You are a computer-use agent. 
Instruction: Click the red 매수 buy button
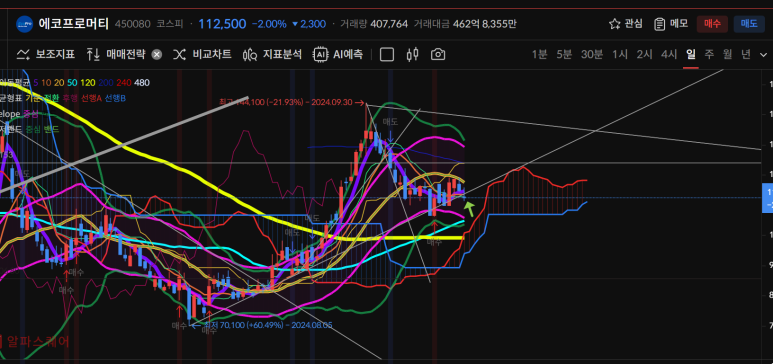pos(712,24)
